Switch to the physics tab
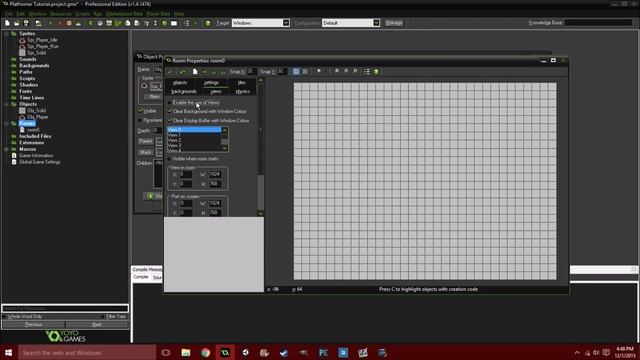 tap(243, 91)
